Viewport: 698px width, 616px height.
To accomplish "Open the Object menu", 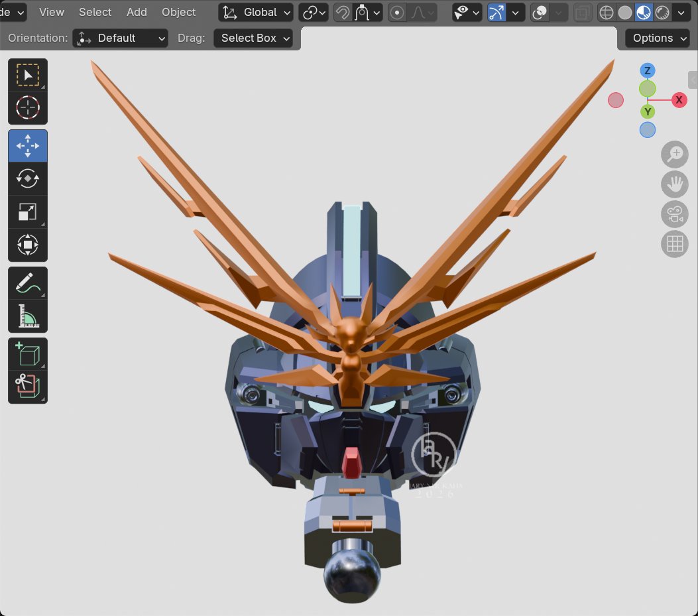I will click(178, 13).
